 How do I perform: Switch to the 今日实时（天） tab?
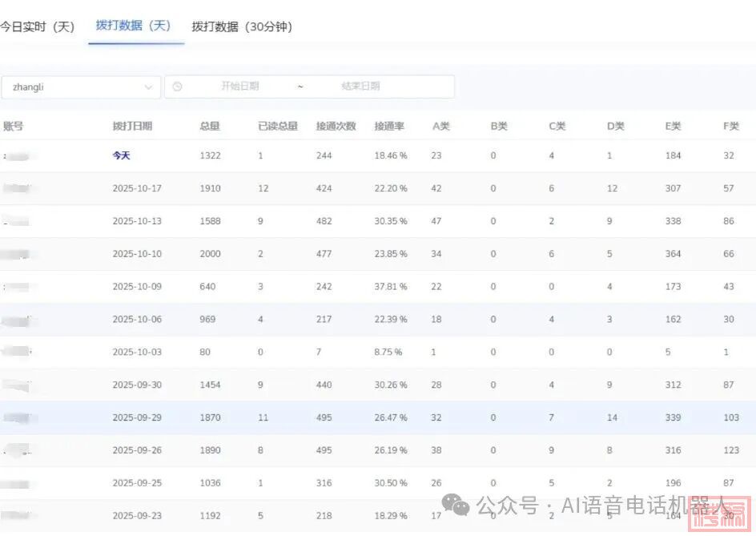37,26
